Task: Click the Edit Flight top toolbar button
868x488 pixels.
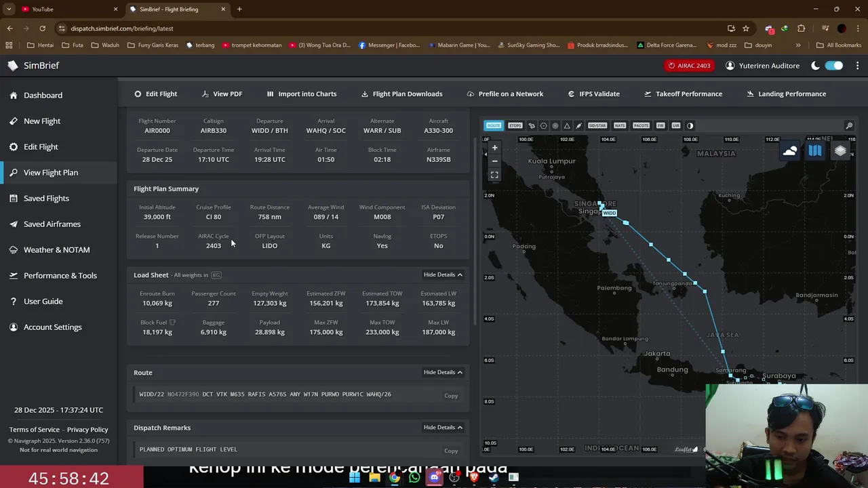Action: click(x=155, y=94)
